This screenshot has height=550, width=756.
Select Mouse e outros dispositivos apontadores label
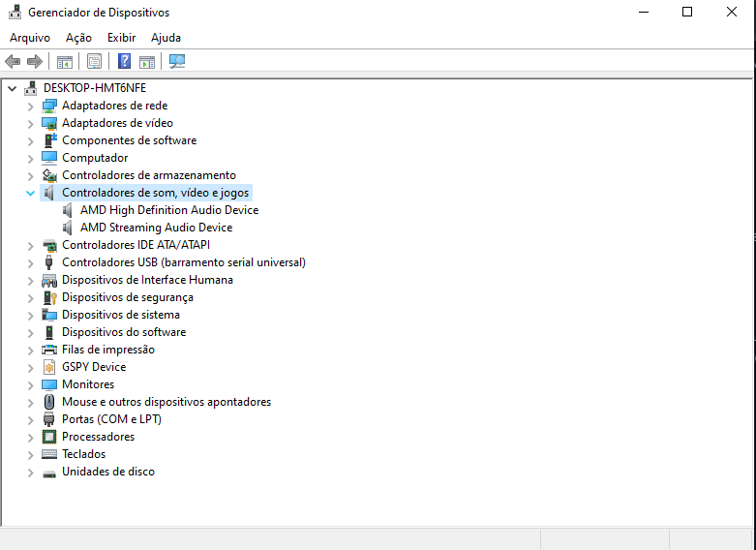pyautogui.click(x=166, y=402)
